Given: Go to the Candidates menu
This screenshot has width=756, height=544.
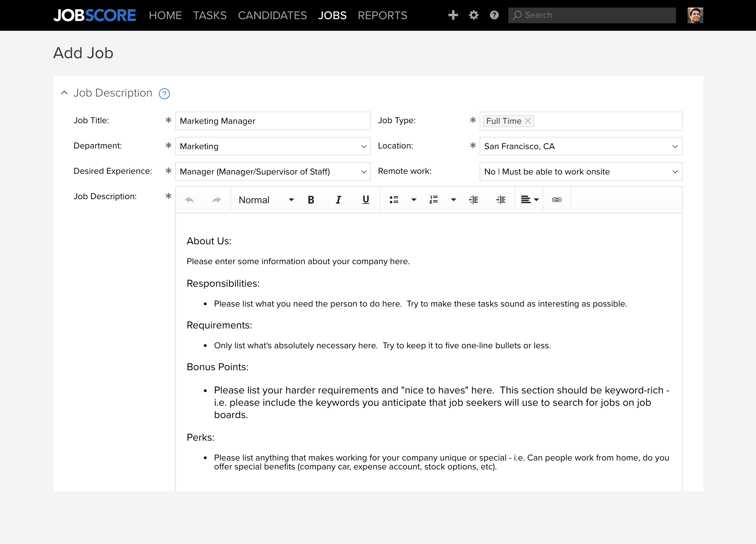Looking at the screenshot, I should [x=272, y=15].
